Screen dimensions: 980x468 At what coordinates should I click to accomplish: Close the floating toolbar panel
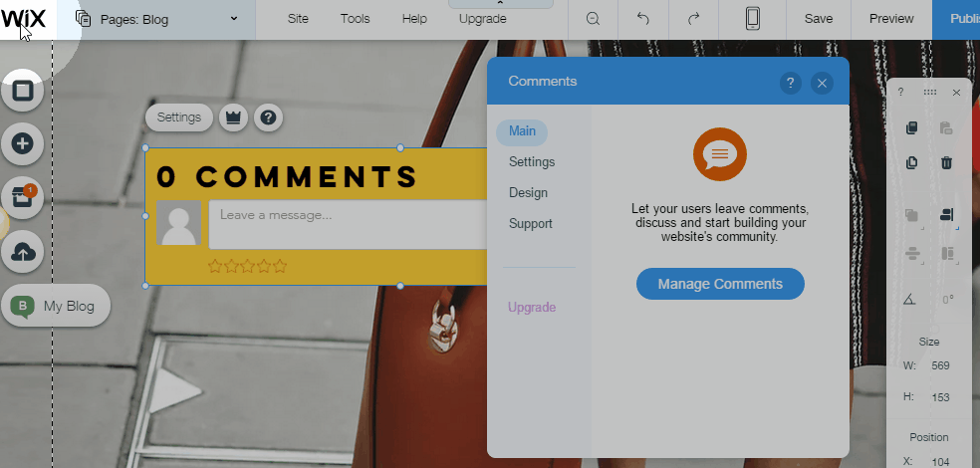[956, 93]
